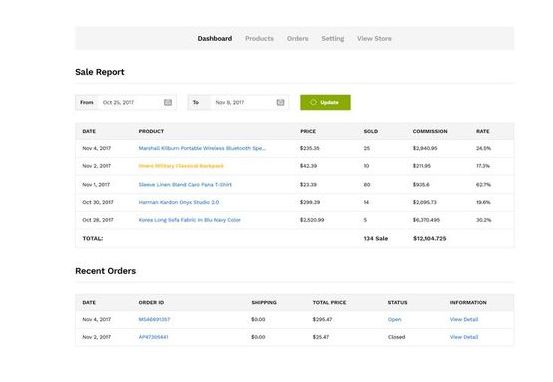Click the PRODUCT column header
The height and width of the screenshot is (382, 553).
point(151,131)
